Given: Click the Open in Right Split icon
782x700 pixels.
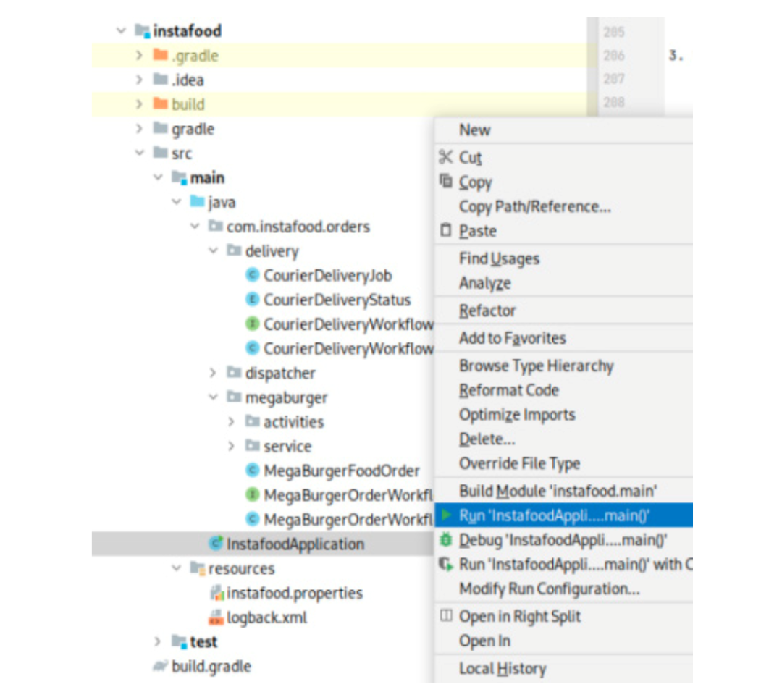Looking at the screenshot, I should (446, 616).
